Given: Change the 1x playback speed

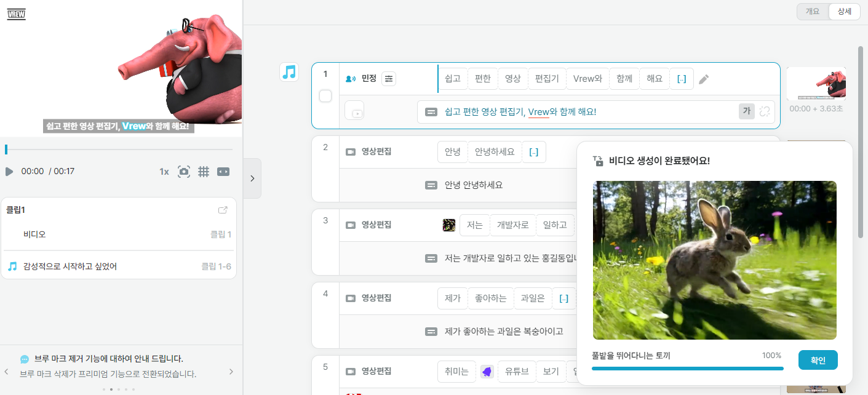Looking at the screenshot, I should pyautogui.click(x=164, y=172).
